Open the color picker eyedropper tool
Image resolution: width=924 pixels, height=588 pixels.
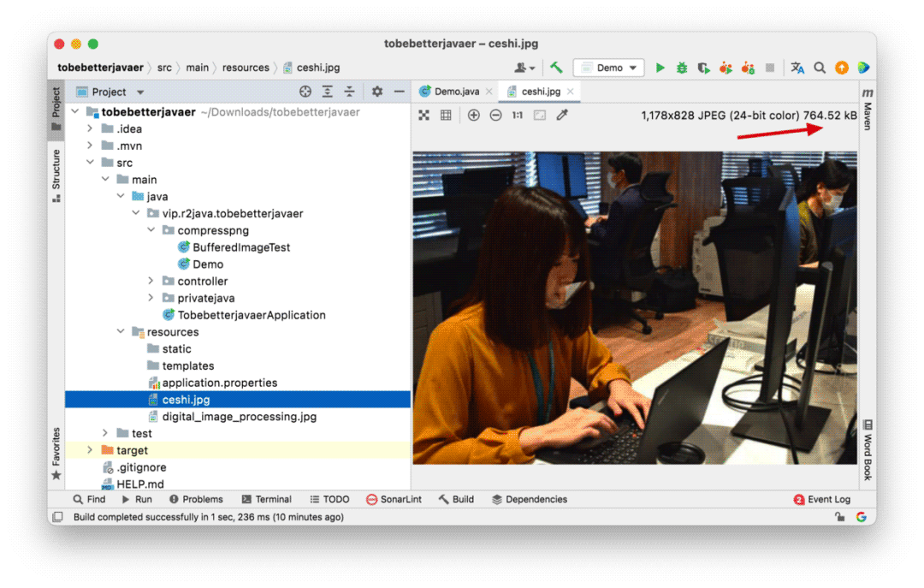click(562, 115)
